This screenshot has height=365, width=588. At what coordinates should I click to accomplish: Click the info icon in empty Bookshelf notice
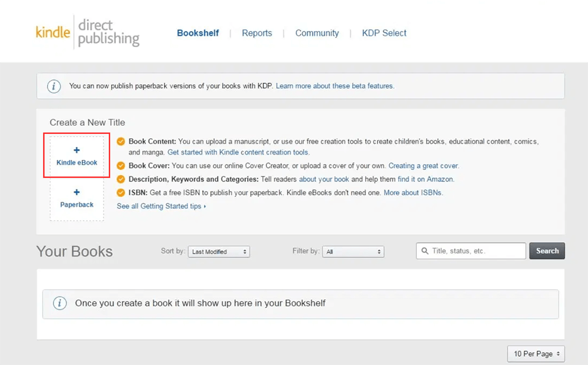pyautogui.click(x=59, y=303)
